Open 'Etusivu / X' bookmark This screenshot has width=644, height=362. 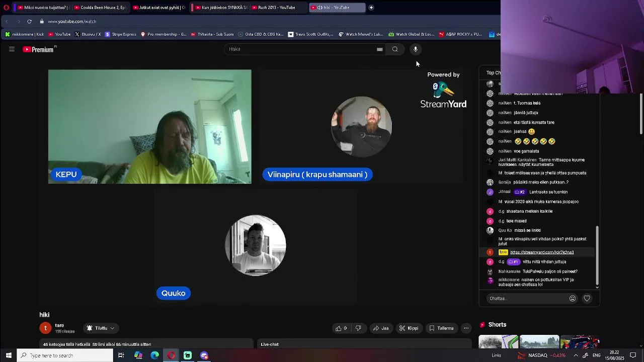[88, 35]
